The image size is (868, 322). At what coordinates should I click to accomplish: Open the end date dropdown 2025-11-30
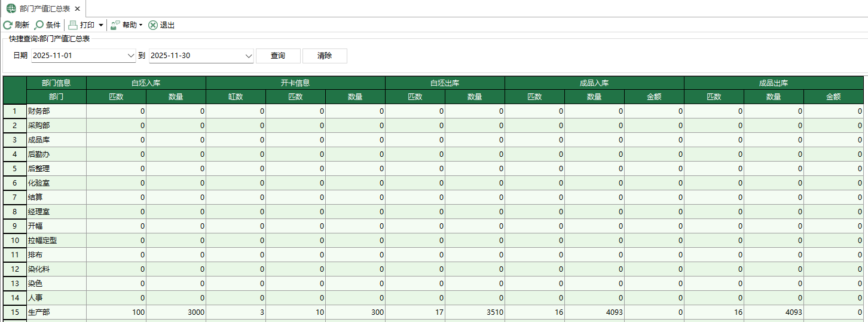[249, 56]
